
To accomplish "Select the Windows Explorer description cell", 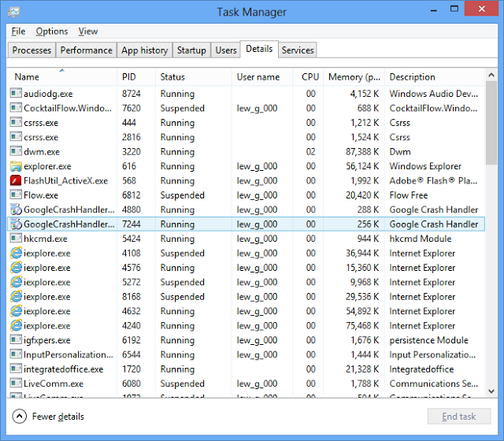I will tap(425, 166).
